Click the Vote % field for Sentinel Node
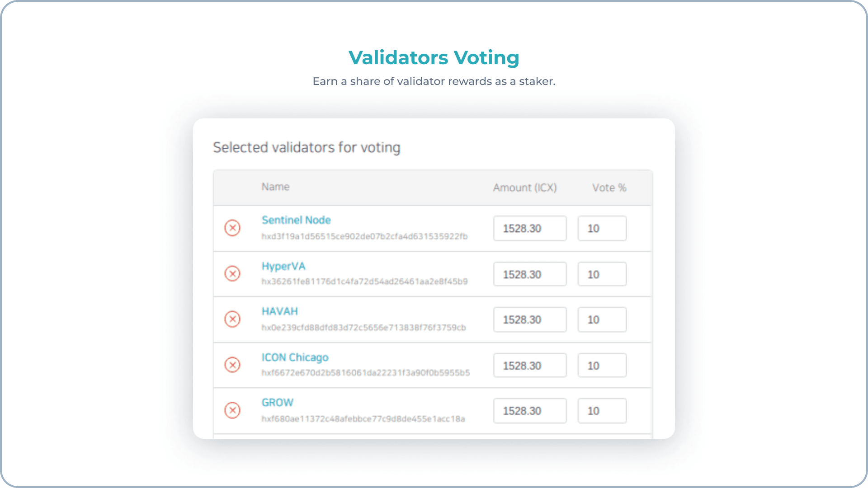Screen dimensions: 868x488 602,228
